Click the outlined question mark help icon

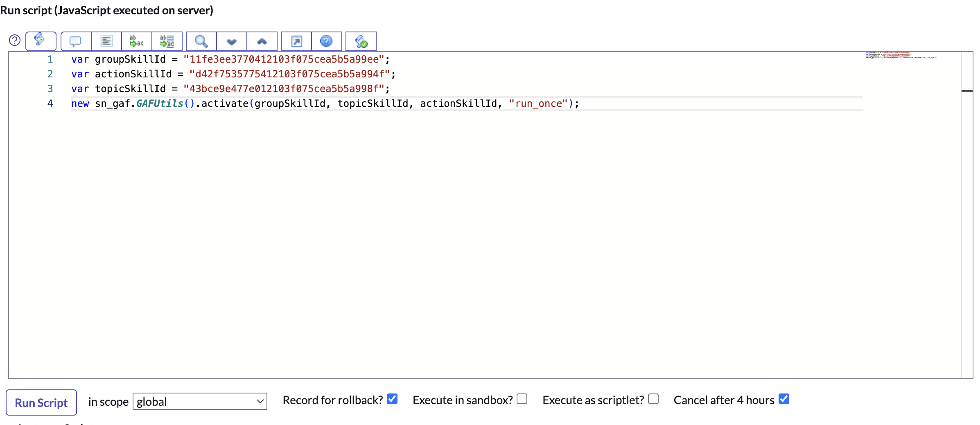coord(15,40)
